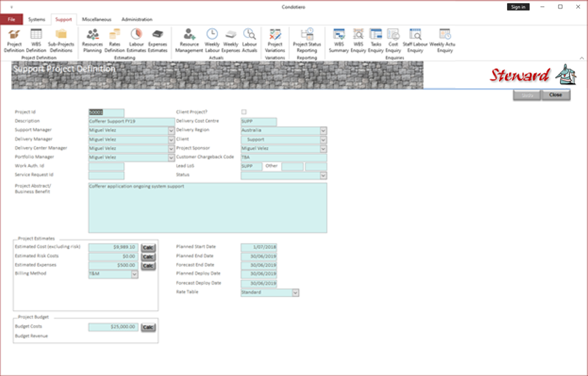The height and width of the screenshot is (376, 588).
Task: Tick the Client Project checkbox
Action: point(244,112)
